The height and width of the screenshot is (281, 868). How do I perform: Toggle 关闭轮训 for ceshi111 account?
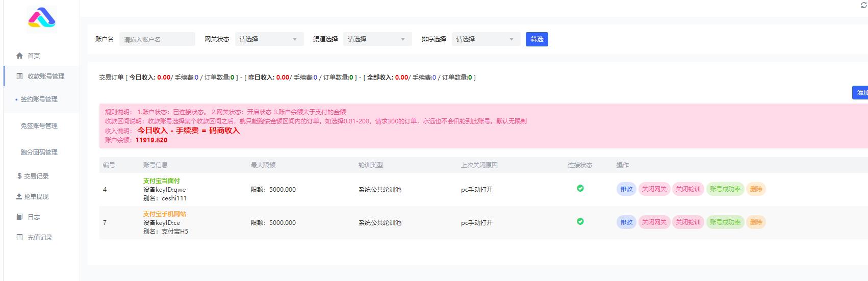[x=688, y=189]
